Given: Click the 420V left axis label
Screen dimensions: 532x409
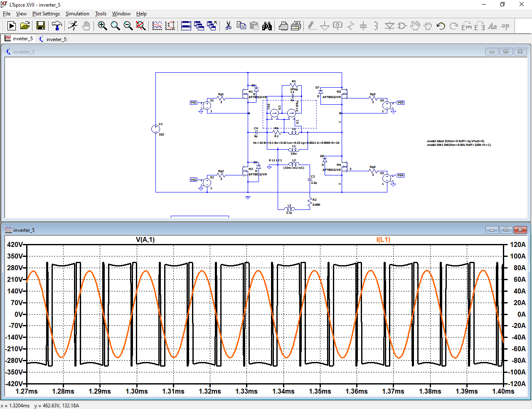Looking at the screenshot, I should click(15, 244).
